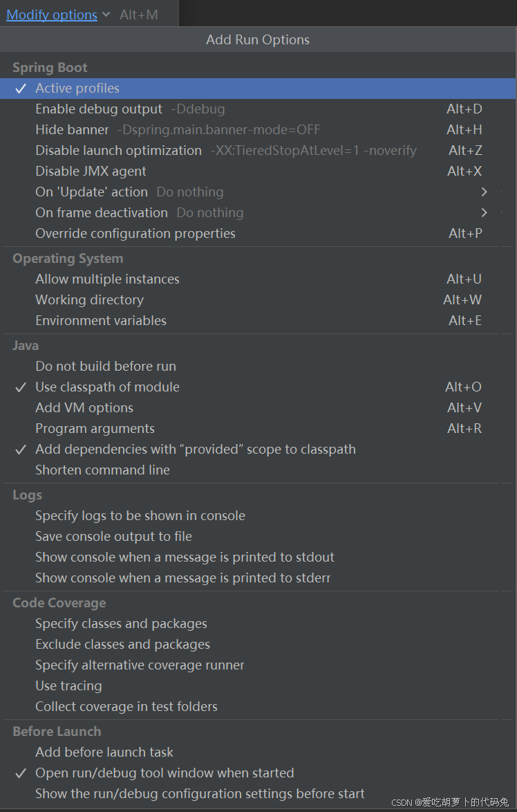Open Environment variables option
Screen dimensions: 517x812
100,320
